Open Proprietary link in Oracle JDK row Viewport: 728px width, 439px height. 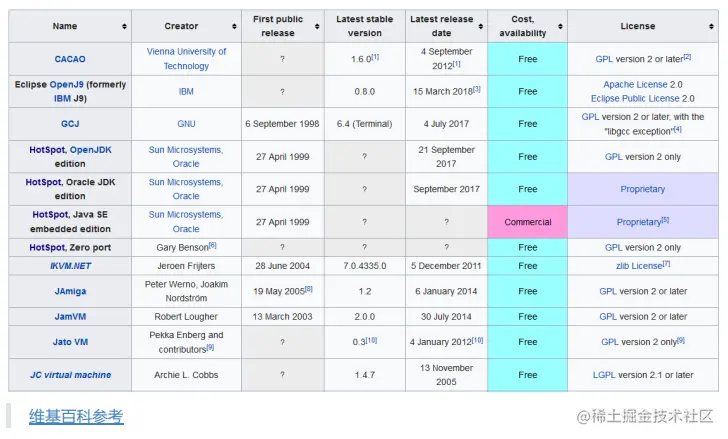pyautogui.click(x=643, y=189)
